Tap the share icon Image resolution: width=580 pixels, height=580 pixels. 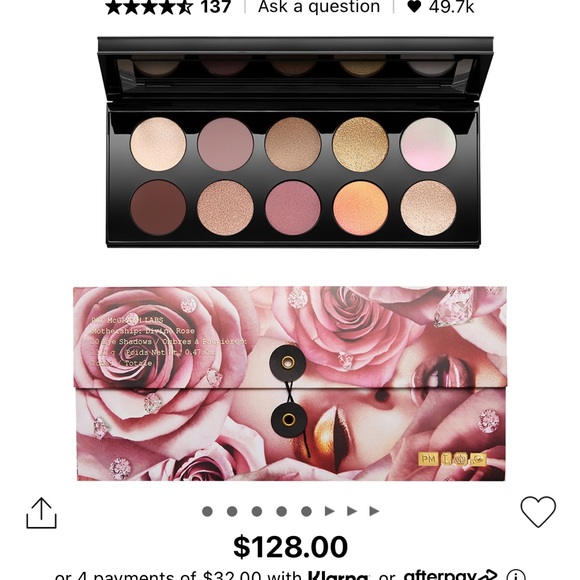pos(41,513)
